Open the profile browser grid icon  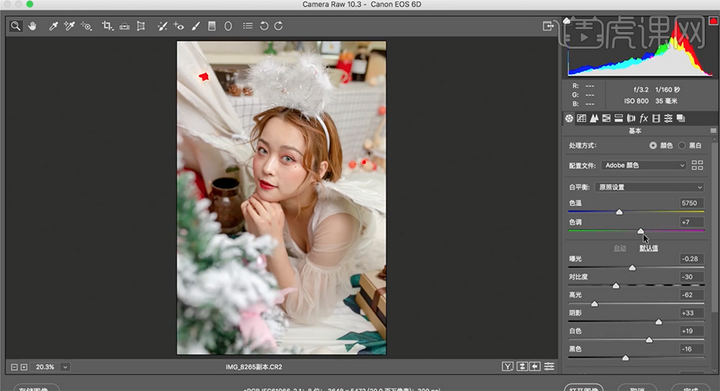point(698,165)
